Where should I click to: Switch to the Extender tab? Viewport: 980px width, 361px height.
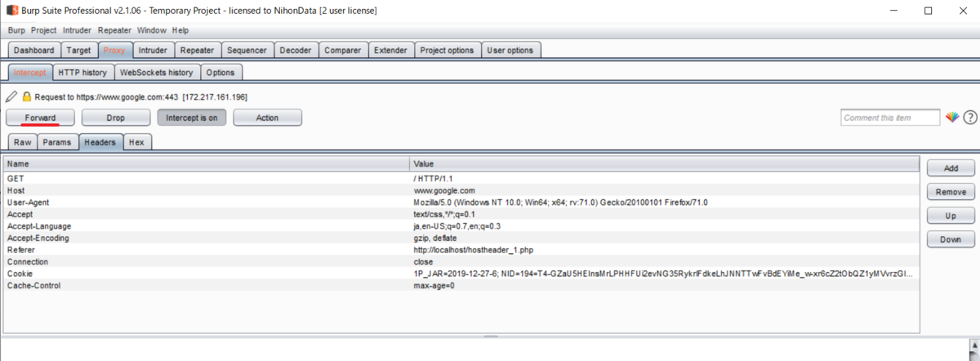[x=390, y=50]
